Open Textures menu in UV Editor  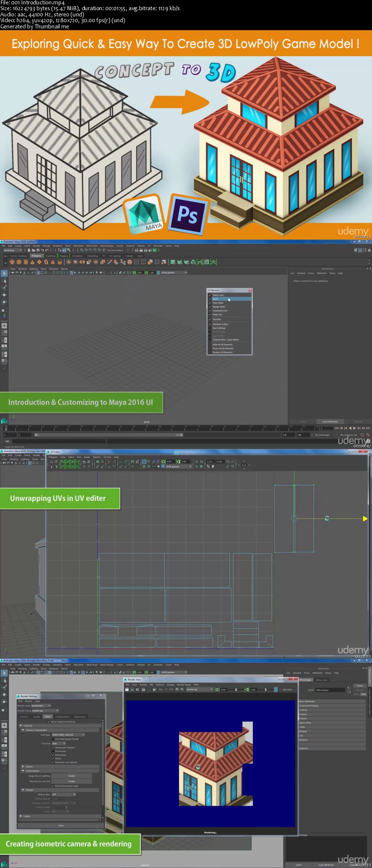[x=97, y=457]
